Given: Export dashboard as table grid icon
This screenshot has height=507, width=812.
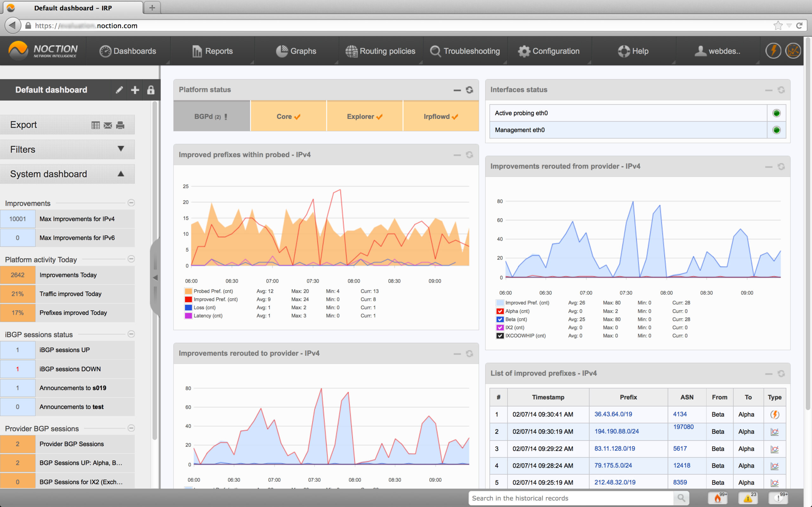Looking at the screenshot, I should pos(95,125).
